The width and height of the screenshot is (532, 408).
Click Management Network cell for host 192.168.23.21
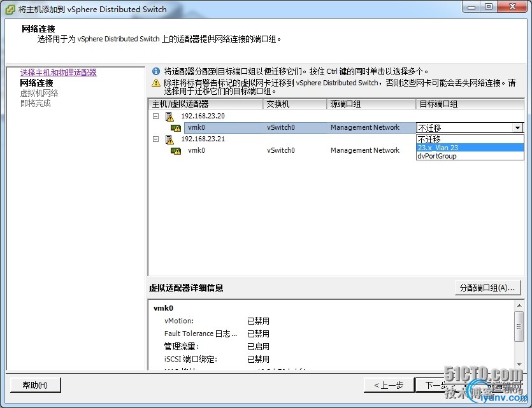tap(364, 150)
